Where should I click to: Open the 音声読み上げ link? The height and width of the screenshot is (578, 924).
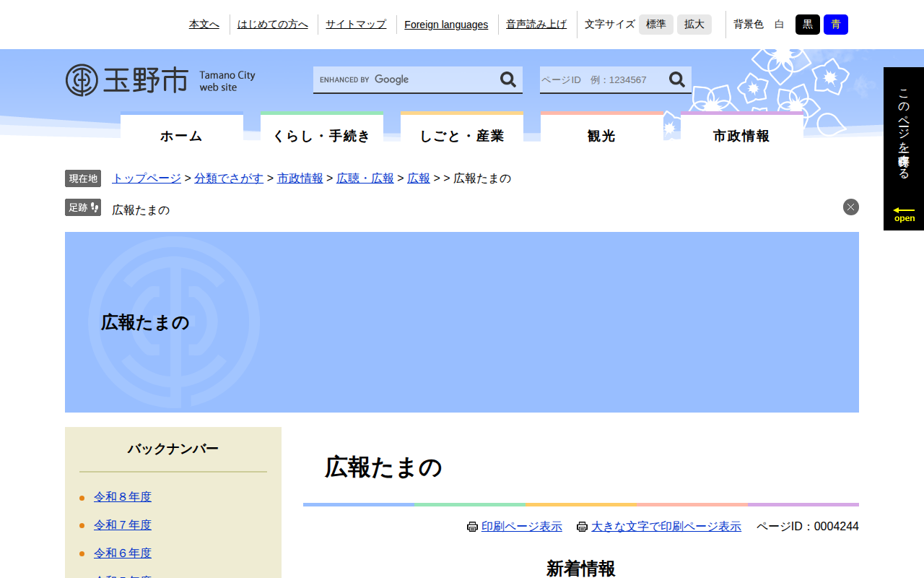click(536, 25)
